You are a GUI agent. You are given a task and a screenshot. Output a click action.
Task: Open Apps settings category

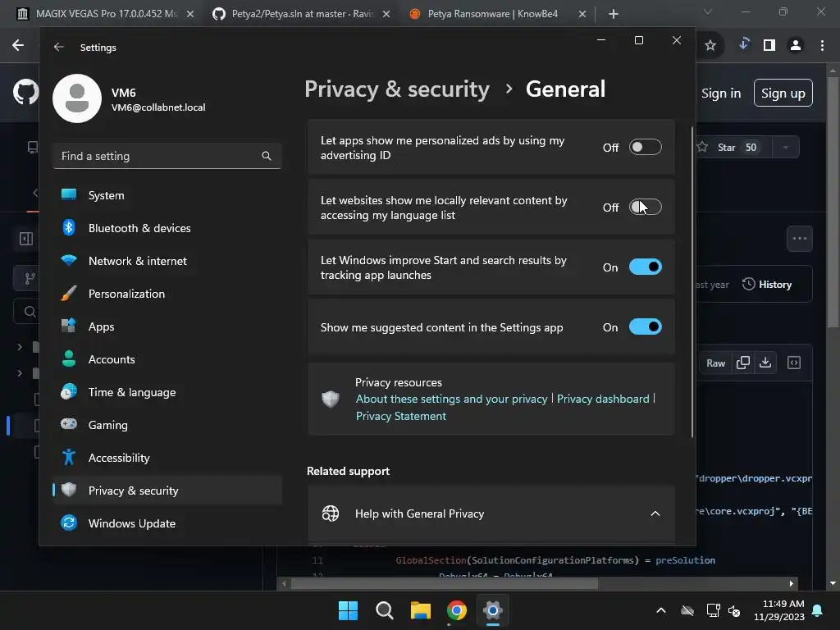click(x=167, y=326)
